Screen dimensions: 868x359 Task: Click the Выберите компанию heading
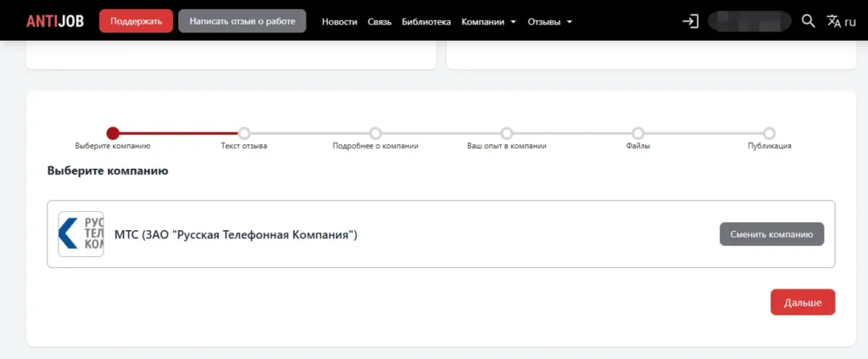click(x=108, y=171)
